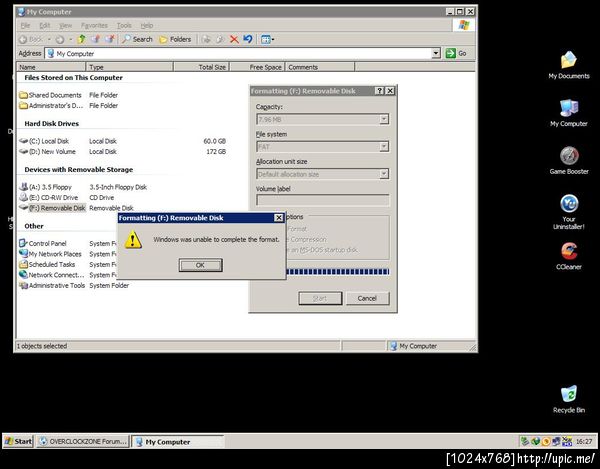Click the My Computer desktop icon
Image resolution: width=600 pixels, height=469 pixels.
coord(569,113)
